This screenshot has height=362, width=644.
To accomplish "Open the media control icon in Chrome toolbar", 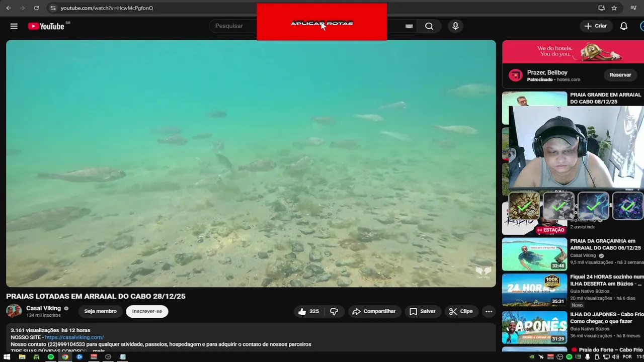I will 633,8.
